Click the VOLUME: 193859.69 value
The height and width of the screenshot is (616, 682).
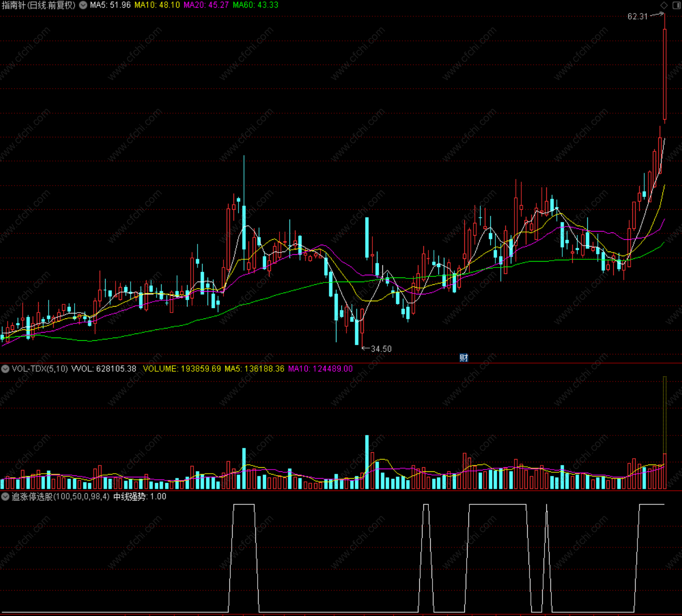point(182,369)
